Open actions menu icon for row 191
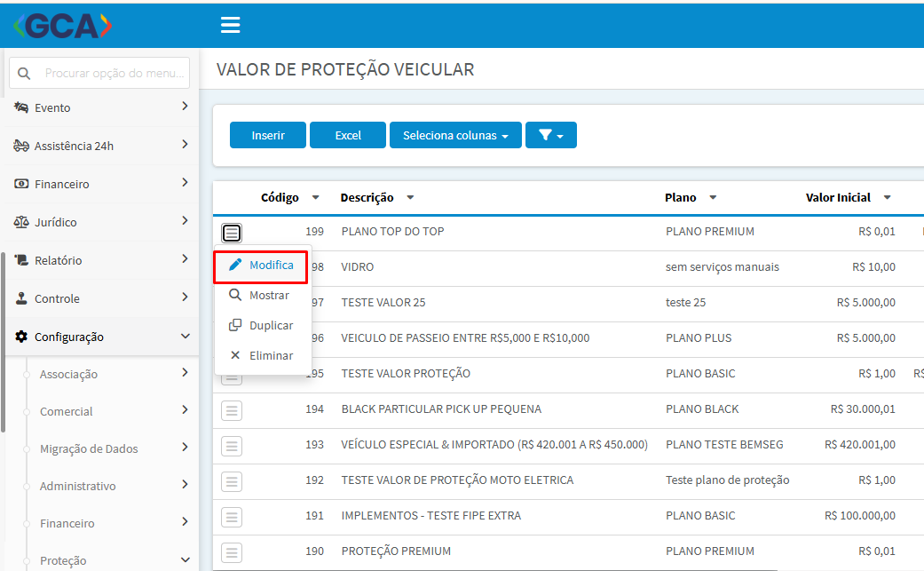924x571 pixels. click(232, 517)
